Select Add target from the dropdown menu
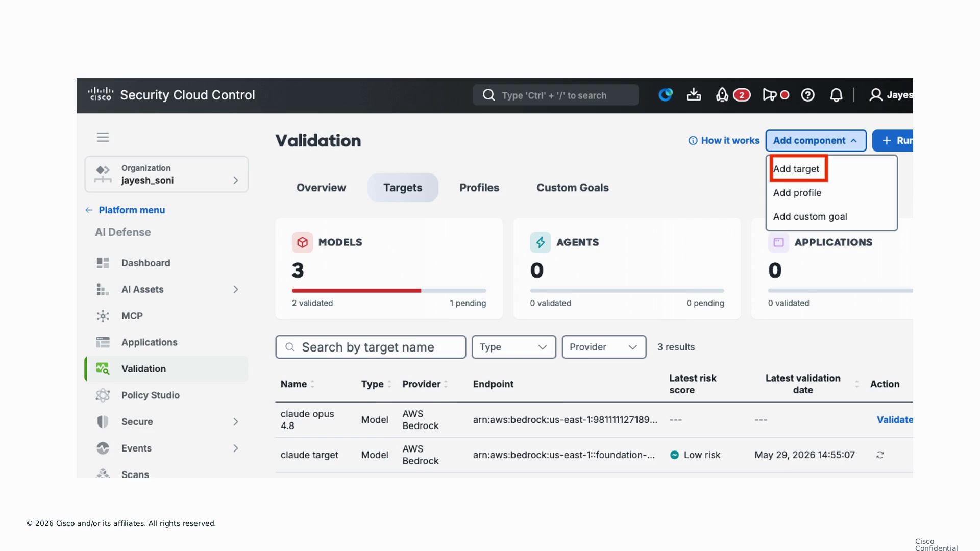Viewport: 980px width, 551px height. 796,169
